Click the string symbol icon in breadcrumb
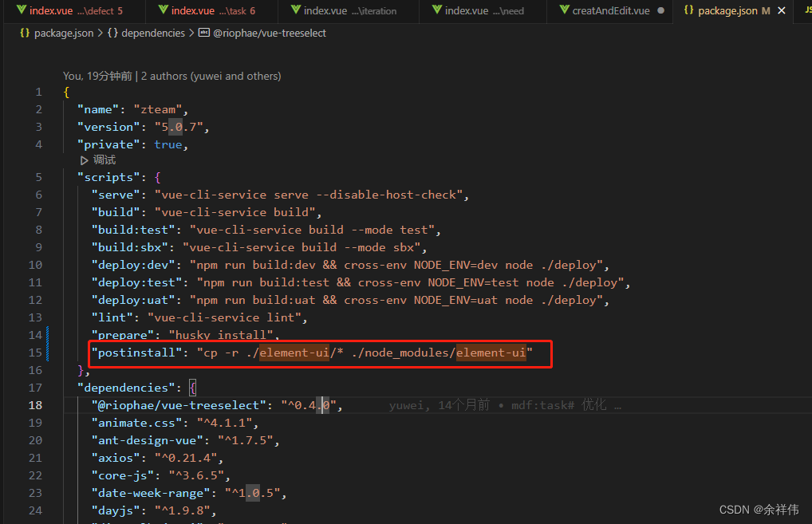The image size is (812, 524). click(x=204, y=33)
